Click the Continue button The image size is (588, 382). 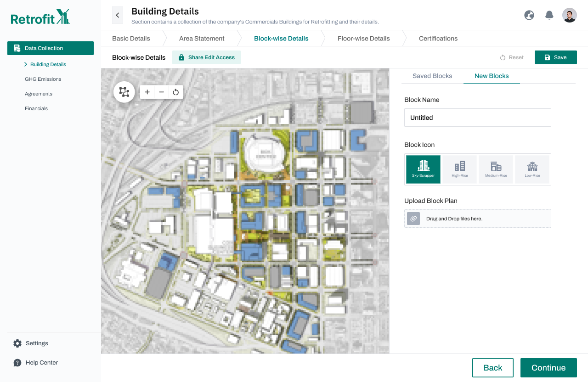point(548,368)
